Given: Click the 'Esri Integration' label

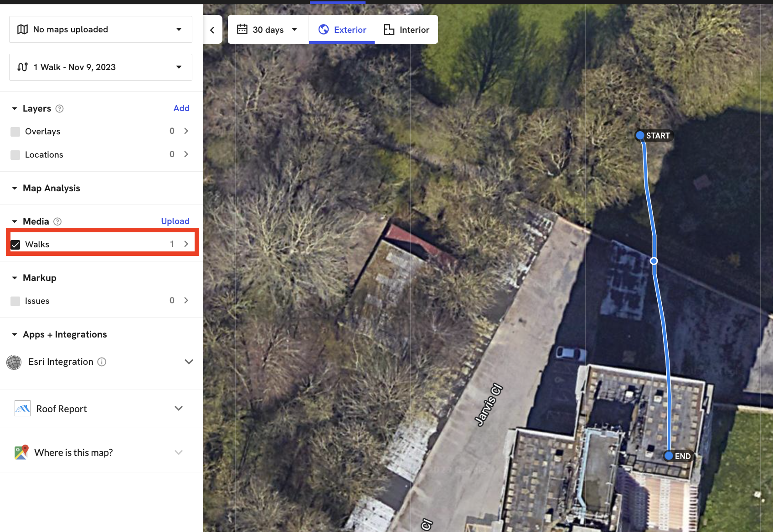Looking at the screenshot, I should (x=61, y=362).
